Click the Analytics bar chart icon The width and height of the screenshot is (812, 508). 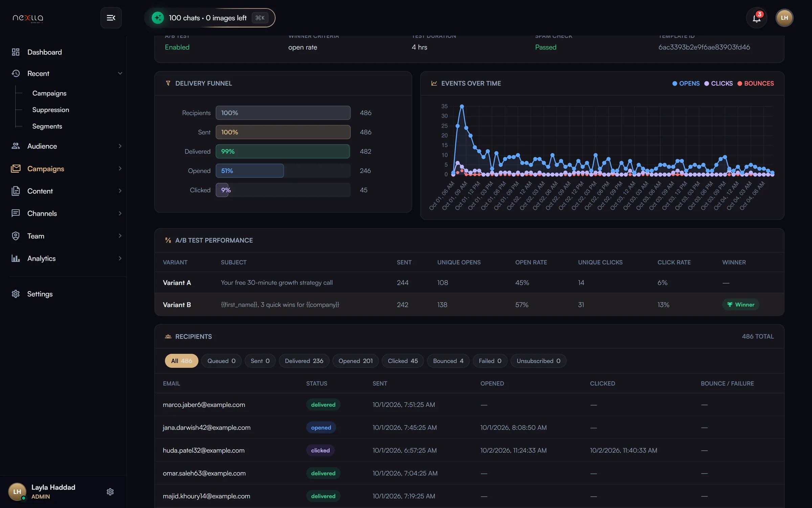tap(16, 258)
